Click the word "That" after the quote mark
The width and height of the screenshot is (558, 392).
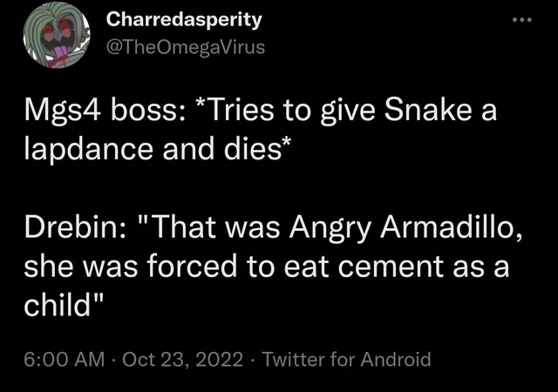tap(186, 227)
